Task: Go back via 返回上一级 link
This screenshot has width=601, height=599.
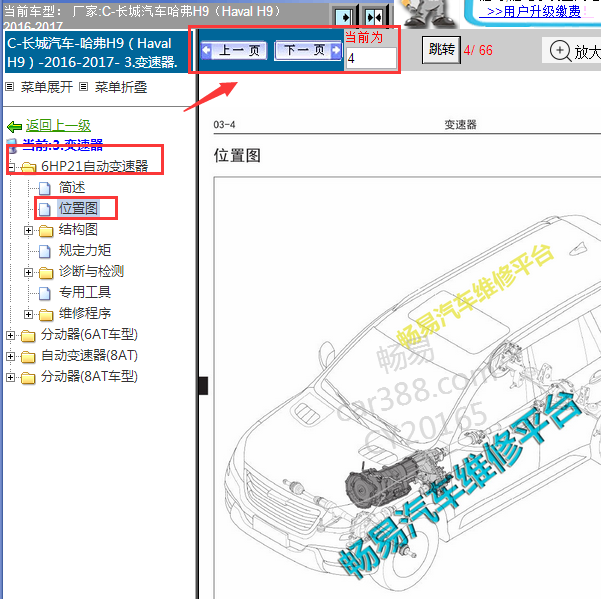Action: pos(58,126)
